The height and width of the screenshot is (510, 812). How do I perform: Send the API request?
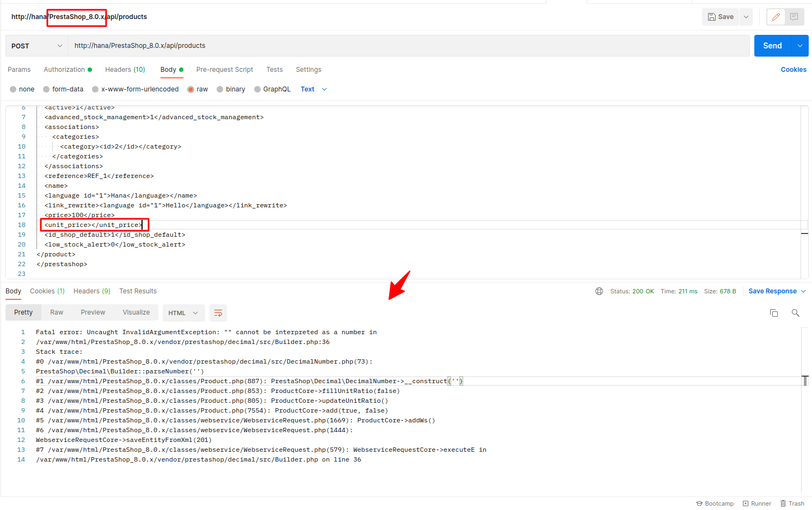coord(772,46)
